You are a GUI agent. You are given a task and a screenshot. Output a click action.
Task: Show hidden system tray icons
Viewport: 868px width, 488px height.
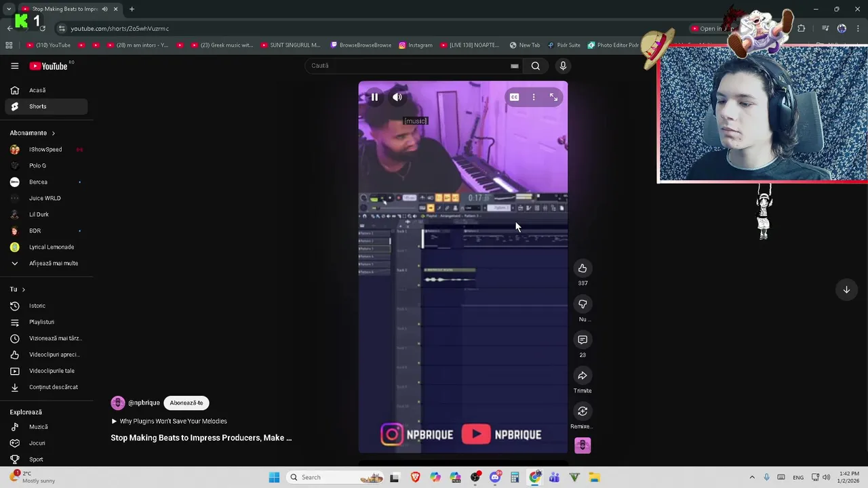(751, 477)
